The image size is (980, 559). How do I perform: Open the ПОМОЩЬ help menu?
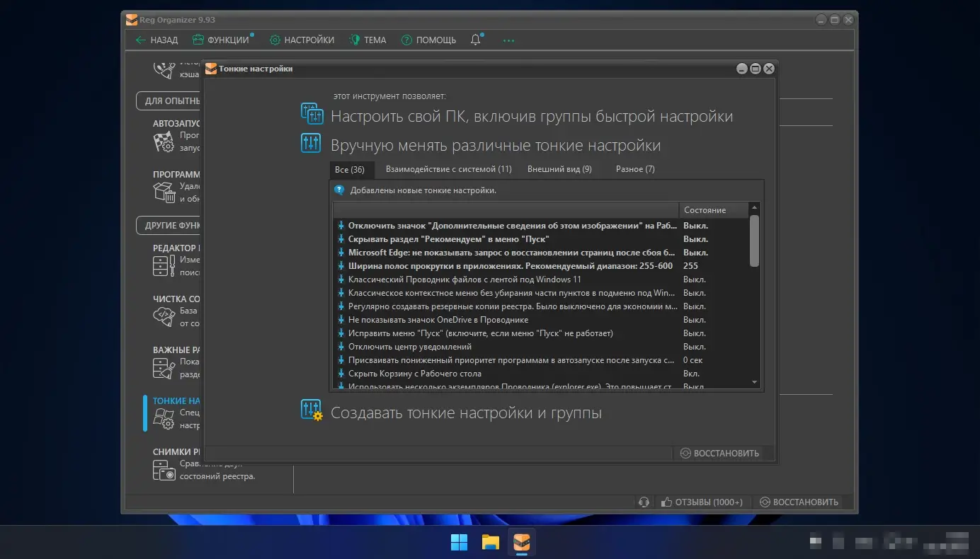coord(428,40)
